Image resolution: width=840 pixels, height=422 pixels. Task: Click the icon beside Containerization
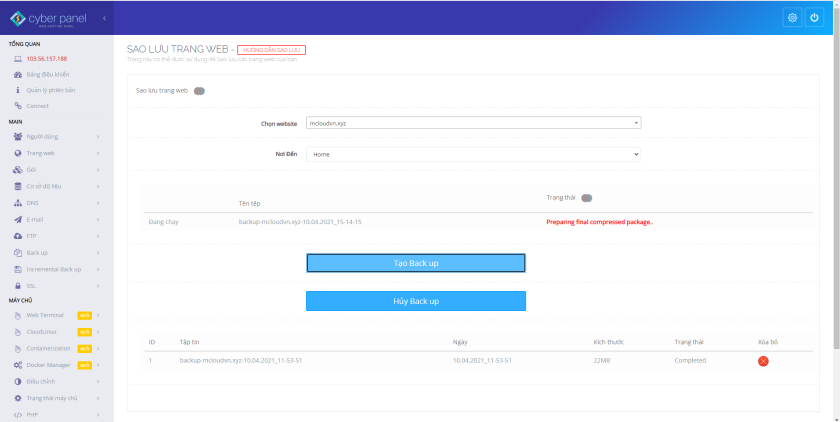point(18,349)
